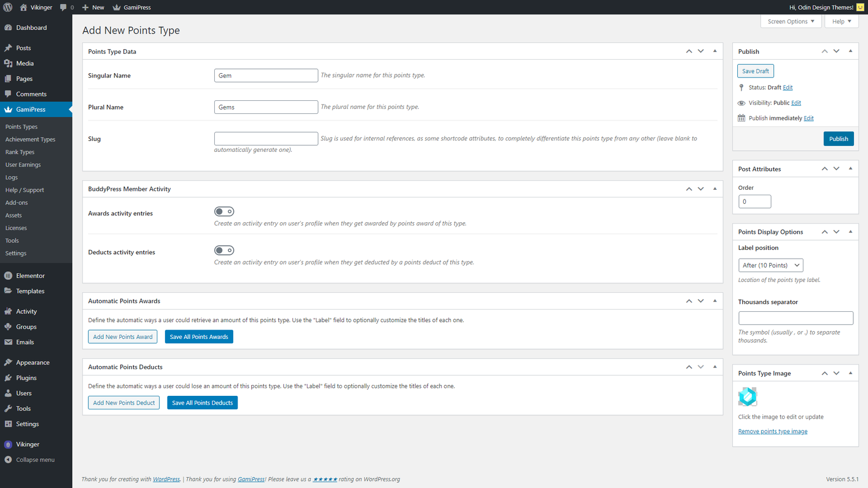Click the Publish button
Screen dimensions: 868x488
[838, 138]
